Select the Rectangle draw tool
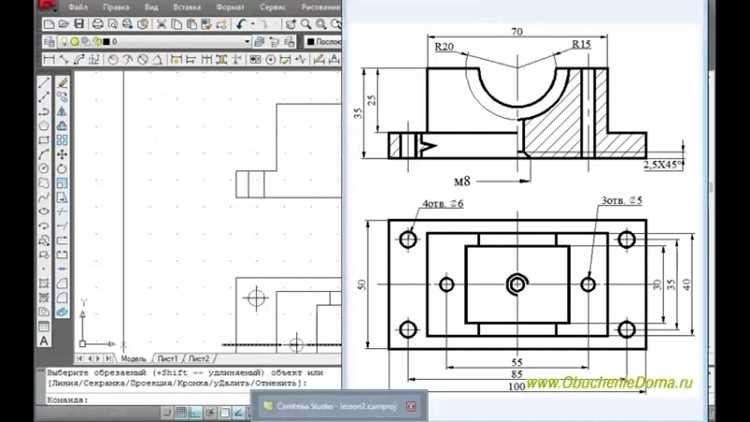 point(44,140)
